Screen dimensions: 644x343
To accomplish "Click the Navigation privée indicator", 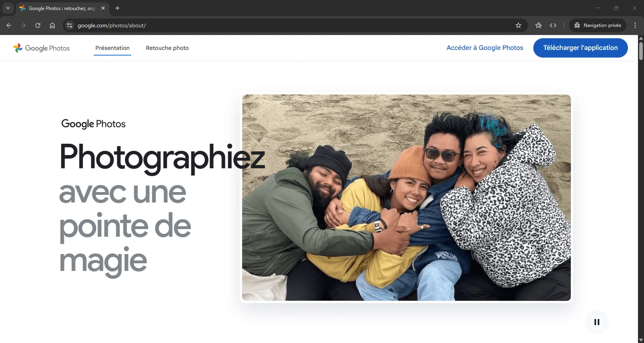I will tap(598, 25).
